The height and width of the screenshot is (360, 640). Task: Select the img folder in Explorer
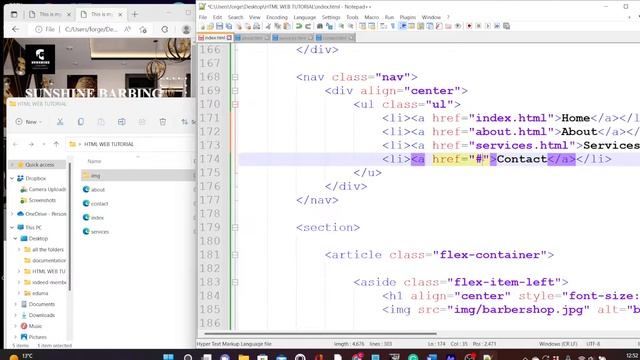point(137,176)
